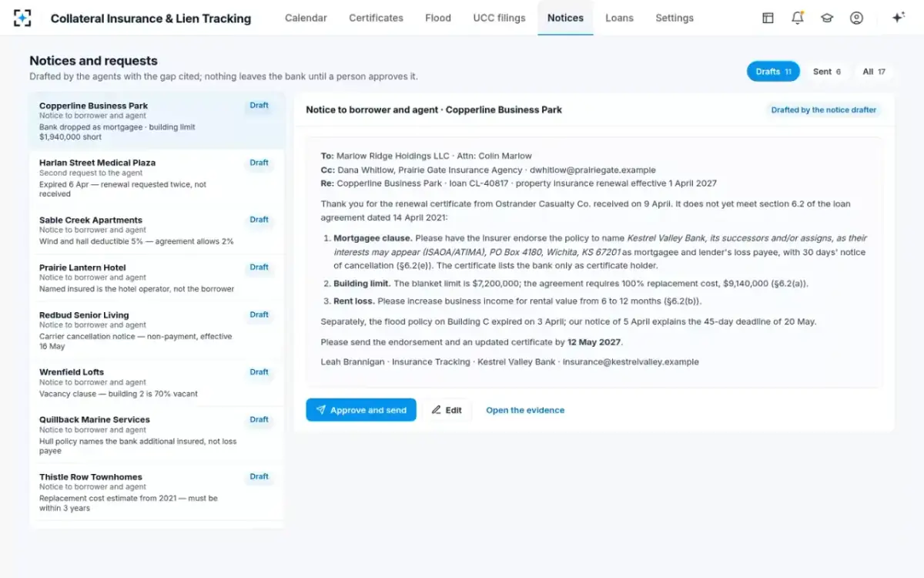The image size is (924, 578).
Task: Select the Thistle Row Townhomes draft
Action: coord(157,492)
